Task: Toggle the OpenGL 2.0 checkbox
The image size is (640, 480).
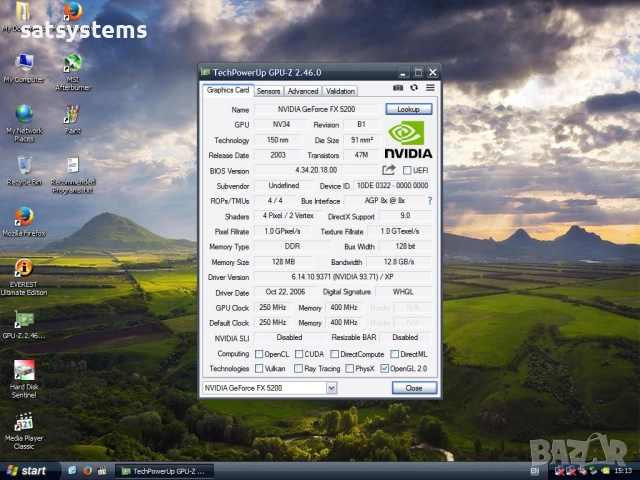Action: (x=385, y=369)
